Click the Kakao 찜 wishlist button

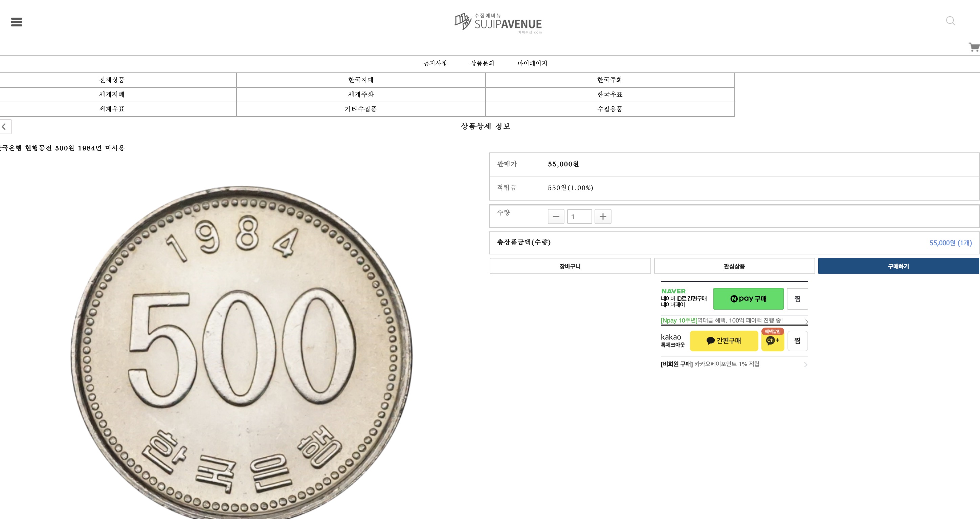tap(797, 341)
